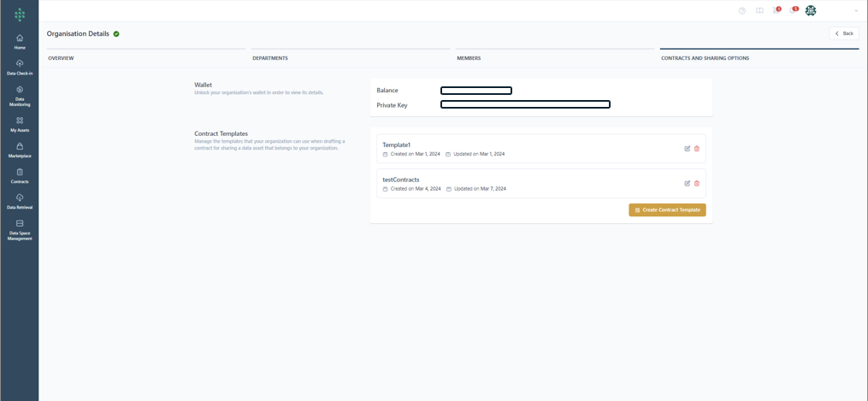This screenshot has height=401, width=868.
Task: Open Data Space Management
Action: [20, 230]
